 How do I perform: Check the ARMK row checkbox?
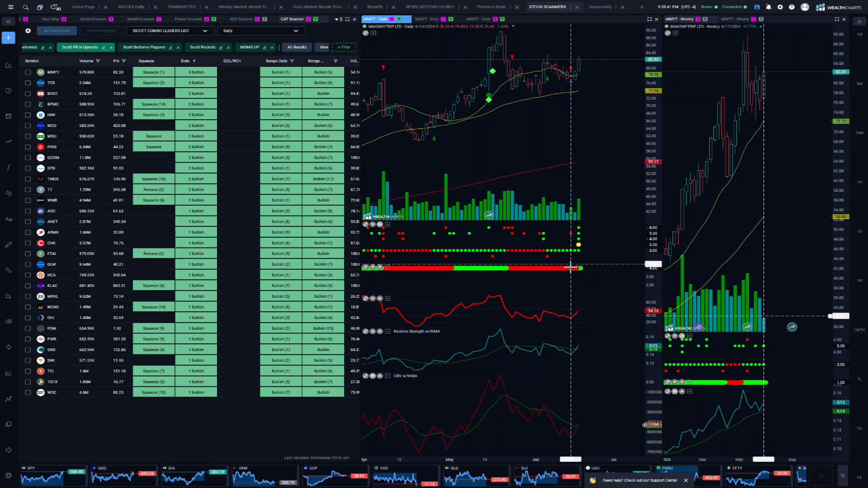click(28, 232)
